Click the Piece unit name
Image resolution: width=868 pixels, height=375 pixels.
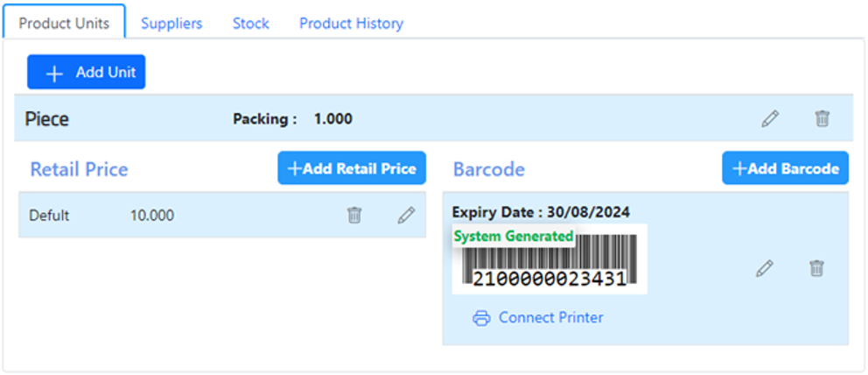pos(47,119)
